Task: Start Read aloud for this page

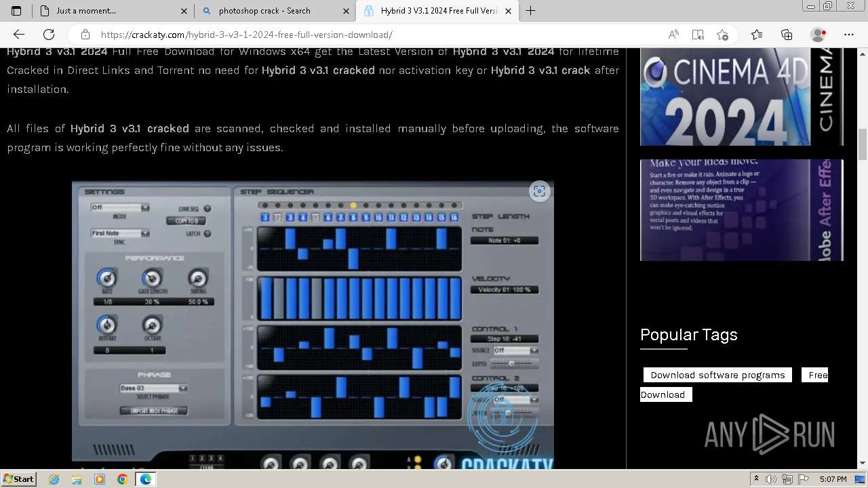Action: (673, 35)
